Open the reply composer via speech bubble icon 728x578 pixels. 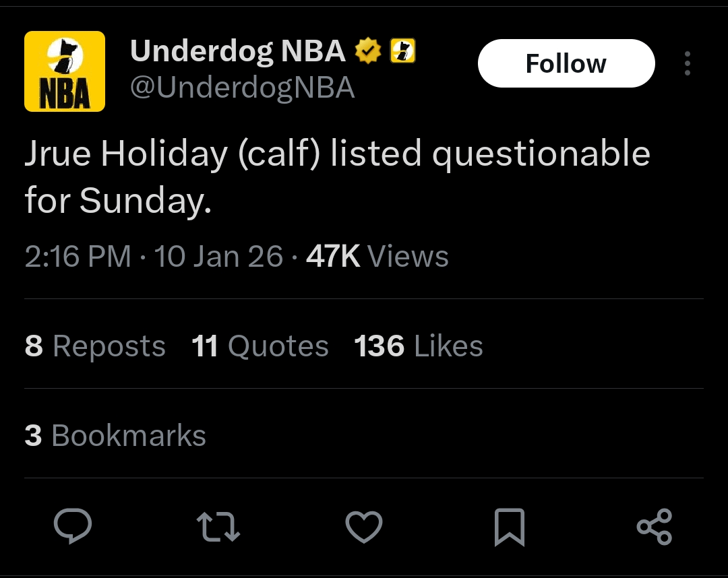coord(72,528)
